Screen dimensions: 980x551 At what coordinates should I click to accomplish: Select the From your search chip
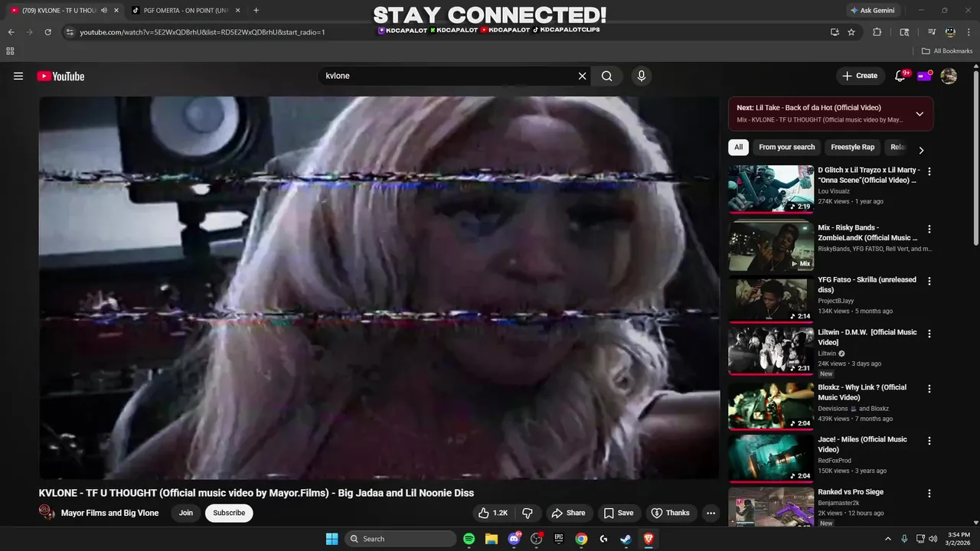(787, 147)
